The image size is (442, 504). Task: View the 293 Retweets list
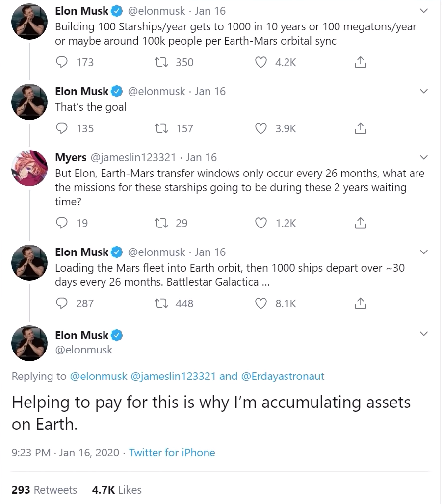[44, 490]
